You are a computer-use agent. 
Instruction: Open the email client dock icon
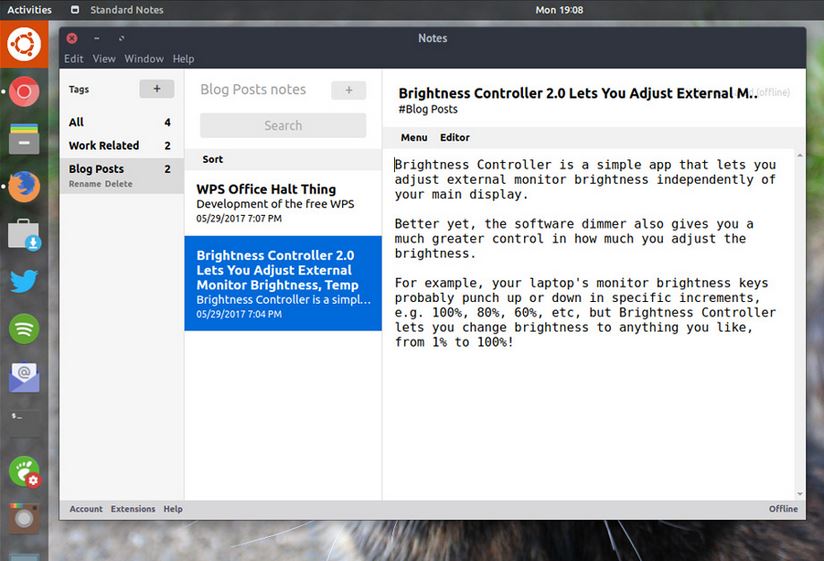24,376
